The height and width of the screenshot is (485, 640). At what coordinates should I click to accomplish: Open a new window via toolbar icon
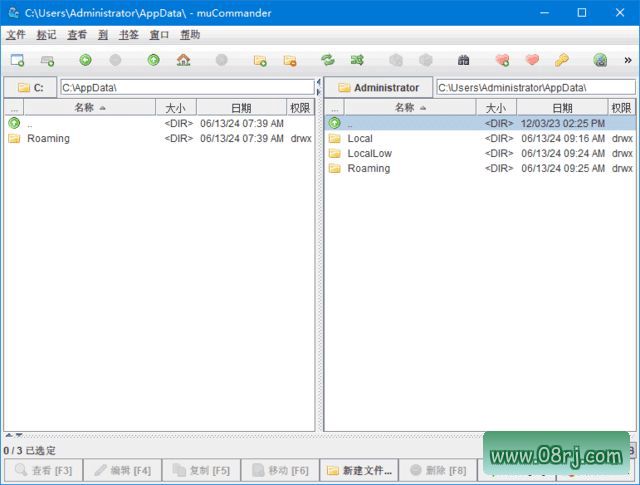pos(17,60)
